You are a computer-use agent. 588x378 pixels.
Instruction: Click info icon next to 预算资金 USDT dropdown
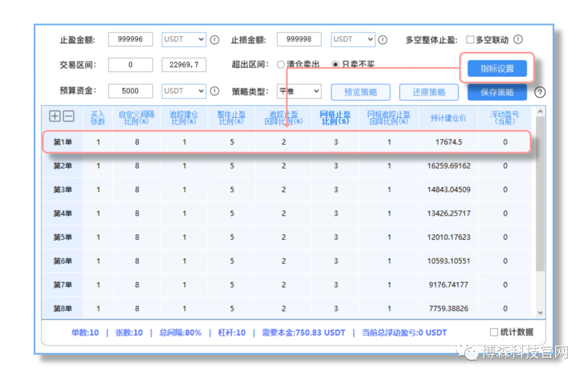click(x=215, y=91)
